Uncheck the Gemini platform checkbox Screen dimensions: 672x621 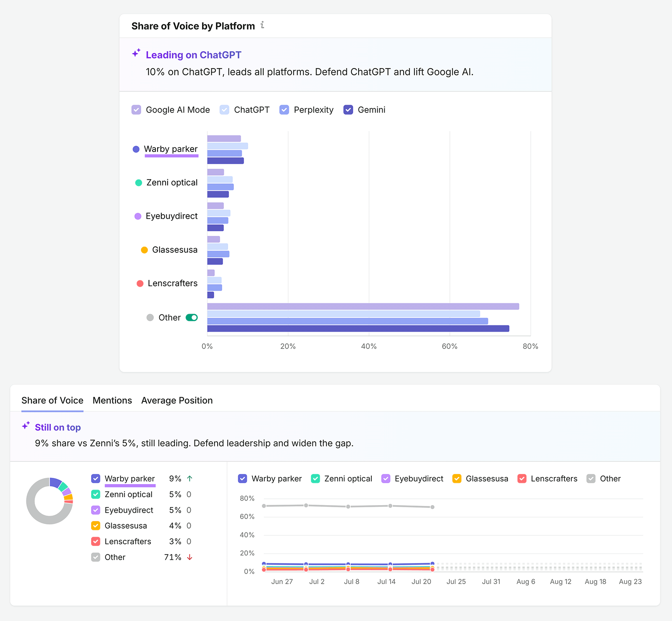[348, 110]
